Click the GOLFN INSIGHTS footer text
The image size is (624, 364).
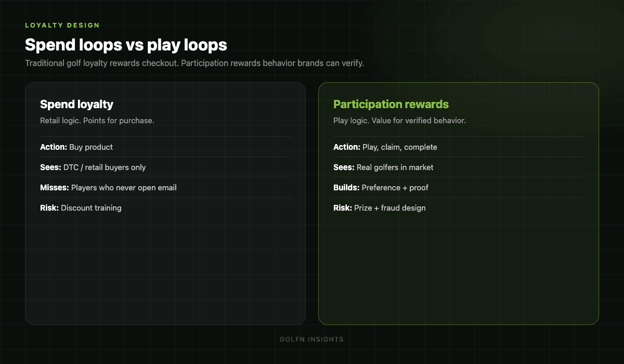(312, 340)
